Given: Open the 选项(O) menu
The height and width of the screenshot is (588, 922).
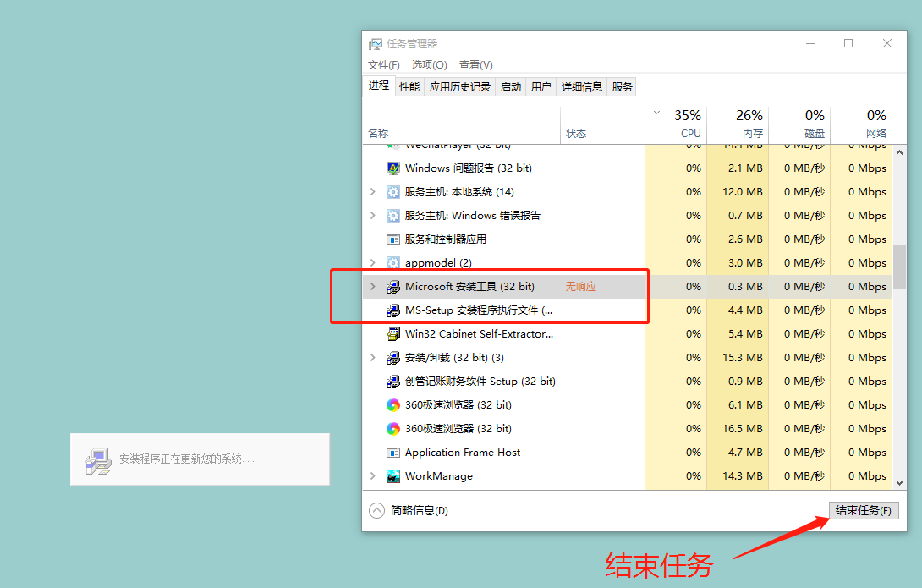Looking at the screenshot, I should pyautogui.click(x=430, y=65).
